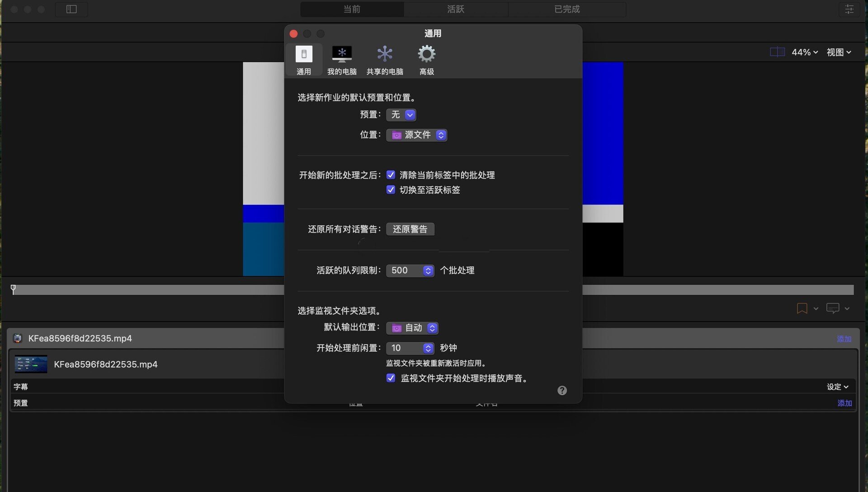Click the caption bubble icon below the preview
This screenshot has width=868, height=492.
click(833, 308)
